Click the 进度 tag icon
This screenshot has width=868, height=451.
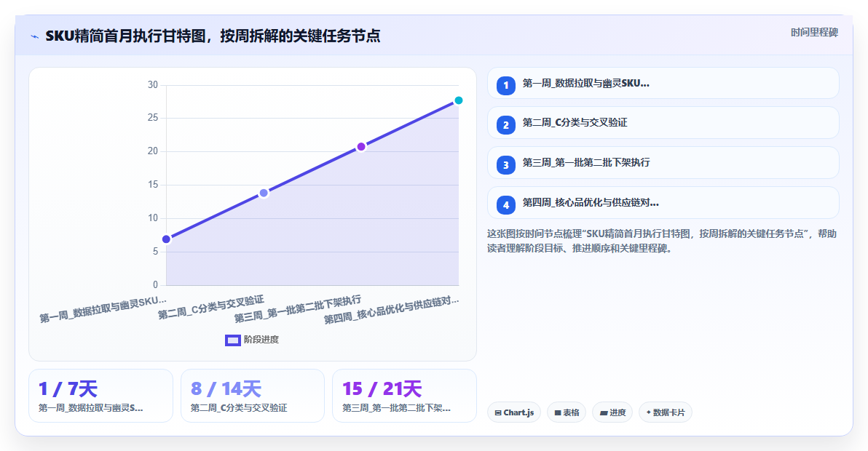pos(604,413)
